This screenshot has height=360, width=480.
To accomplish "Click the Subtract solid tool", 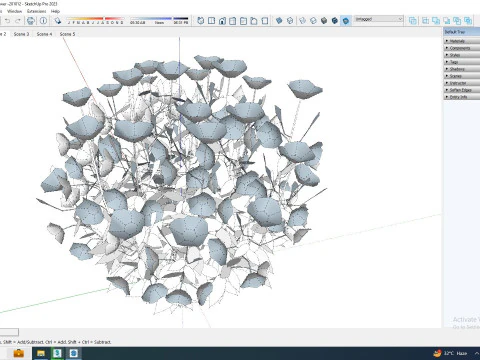I will [447, 21].
